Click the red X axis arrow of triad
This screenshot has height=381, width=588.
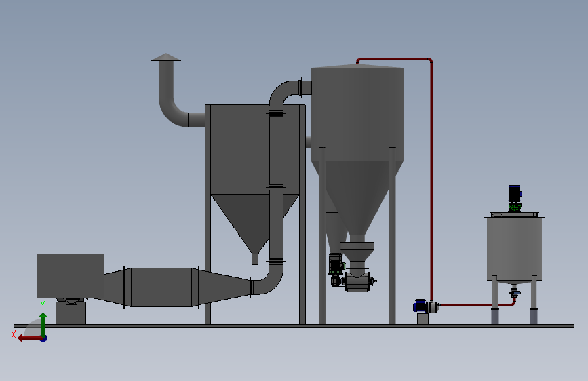point(29,338)
